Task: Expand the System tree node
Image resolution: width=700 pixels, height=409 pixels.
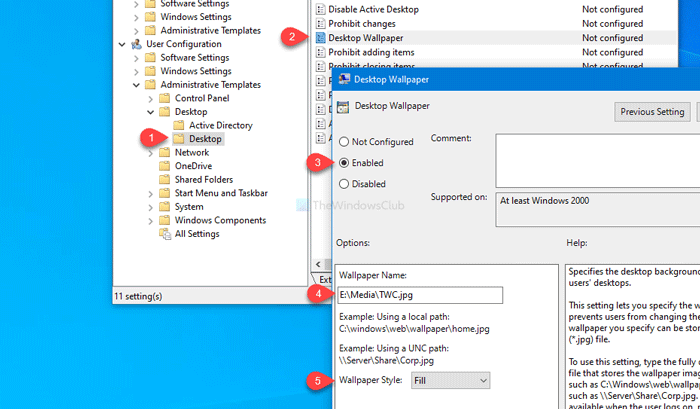Action: coord(150,207)
